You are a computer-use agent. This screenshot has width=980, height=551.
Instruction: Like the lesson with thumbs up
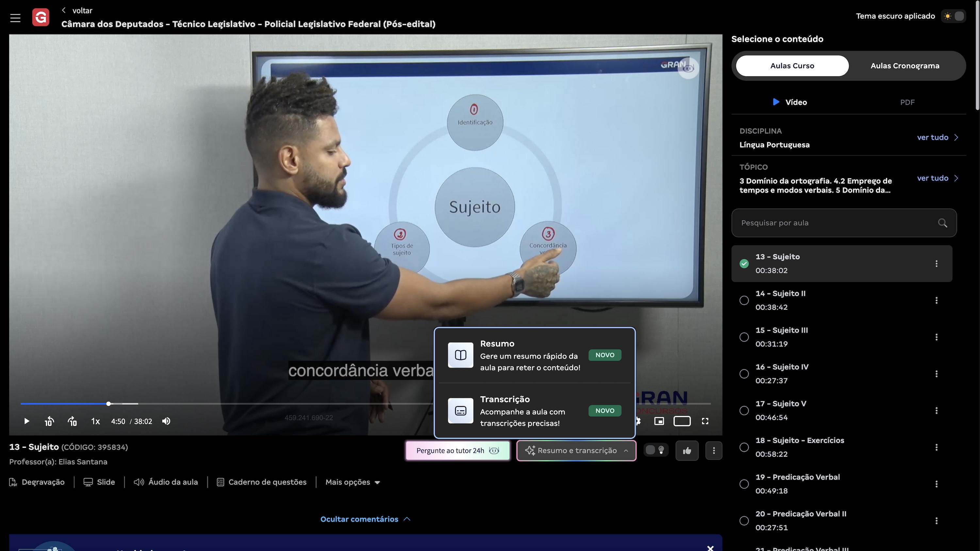point(687,450)
